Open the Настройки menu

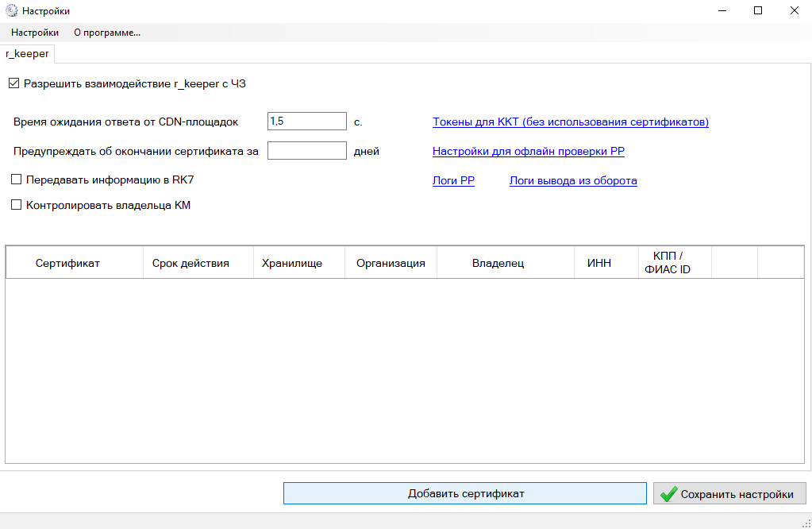click(35, 33)
